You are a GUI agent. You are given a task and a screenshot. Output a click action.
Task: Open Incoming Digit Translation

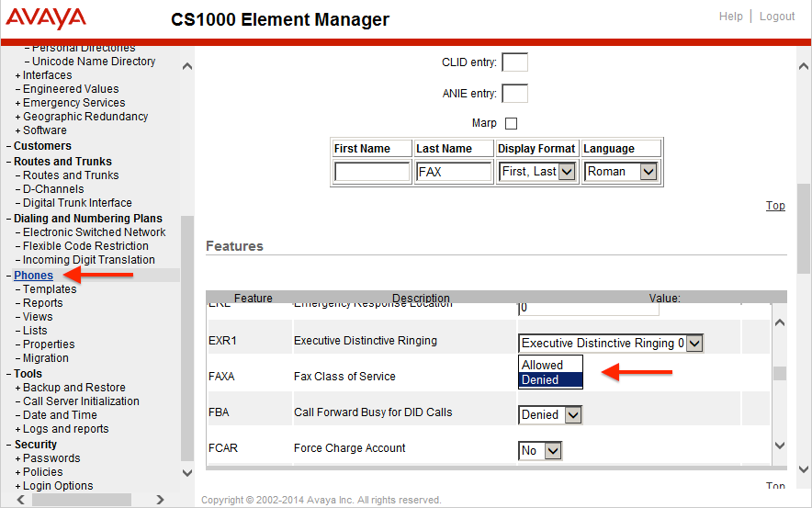(89, 259)
